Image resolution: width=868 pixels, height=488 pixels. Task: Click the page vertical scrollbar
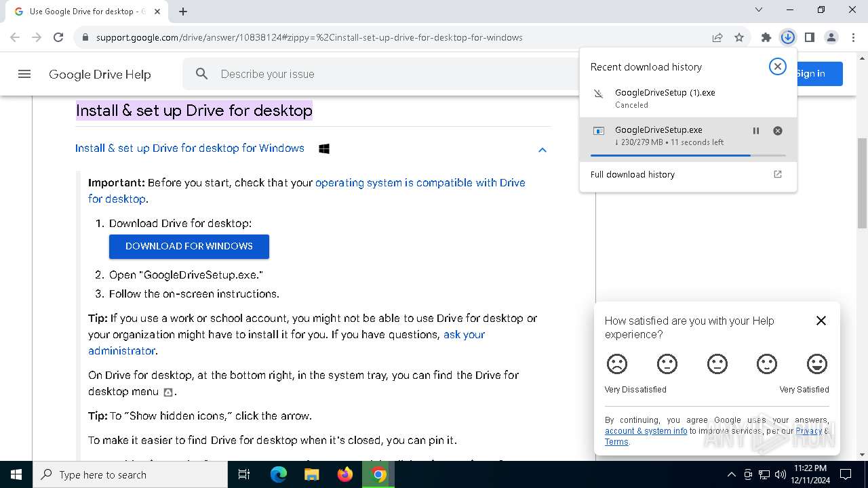pyautogui.click(x=863, y=183)
